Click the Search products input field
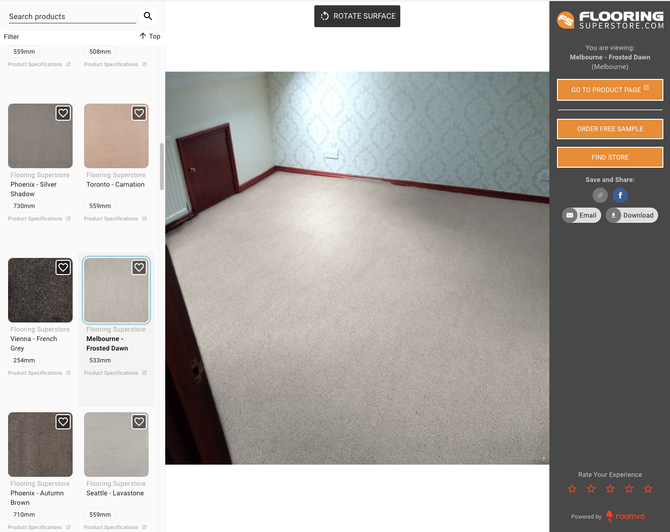Image resolution: width=670 pixels, height=532 pixels. (72, 16)
